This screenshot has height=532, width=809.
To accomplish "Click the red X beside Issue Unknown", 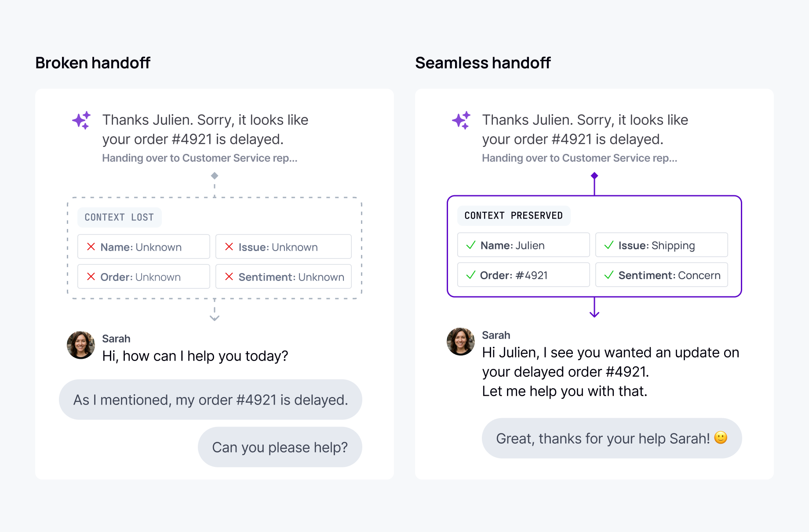I will 230,247.
